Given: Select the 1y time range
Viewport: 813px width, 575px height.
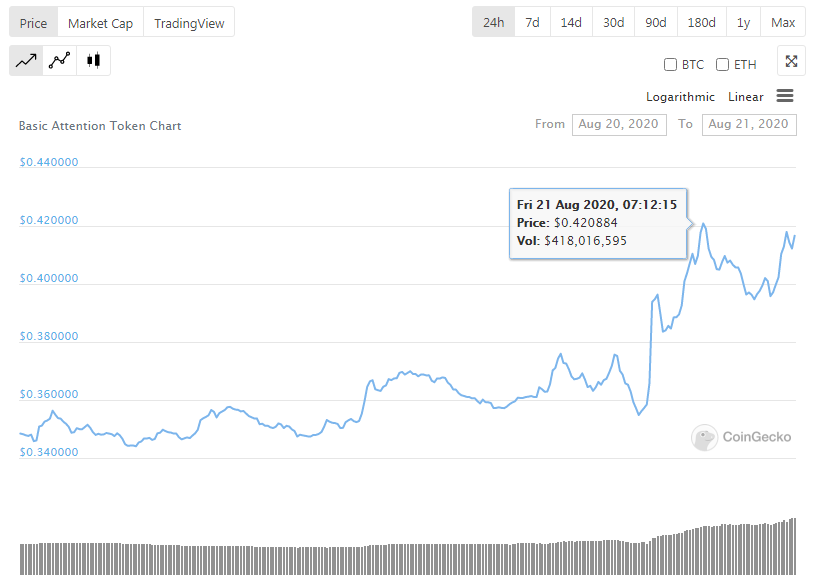Looking at the screenshot, I should [x=744, y=22].
